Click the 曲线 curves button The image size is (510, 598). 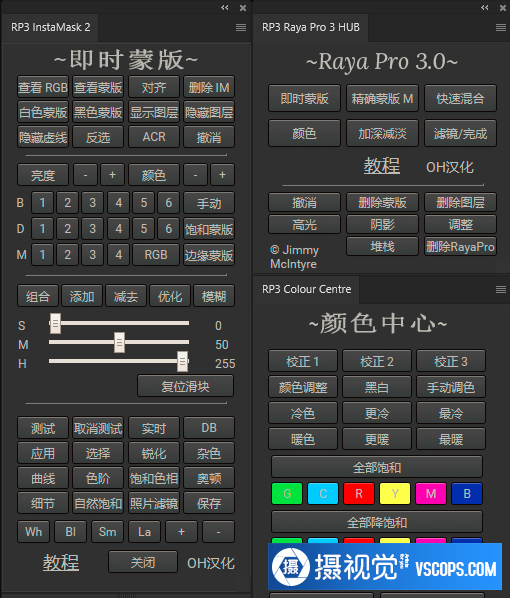point(43,478)
